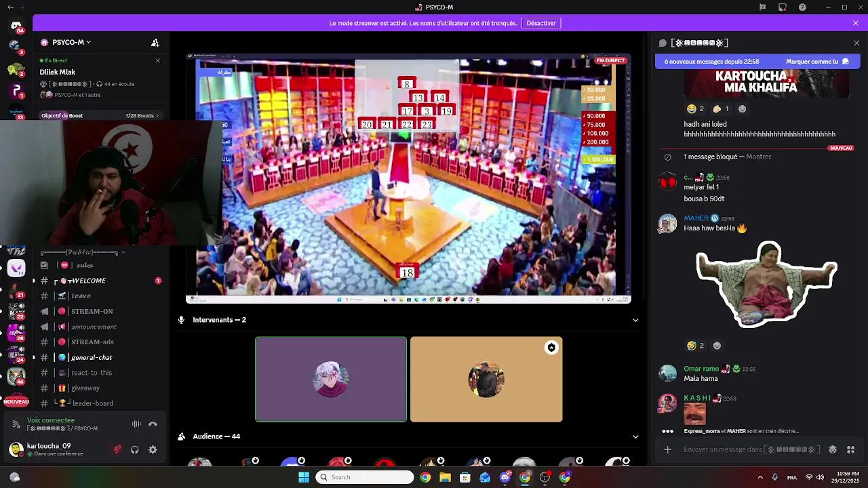Add a reaction under the KARTOUCHA image

pyautogui.click(x=742, y=108)
